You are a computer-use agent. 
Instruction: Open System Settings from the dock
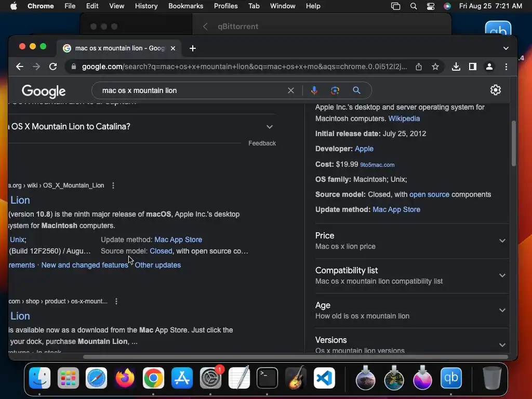pos(210,378)
